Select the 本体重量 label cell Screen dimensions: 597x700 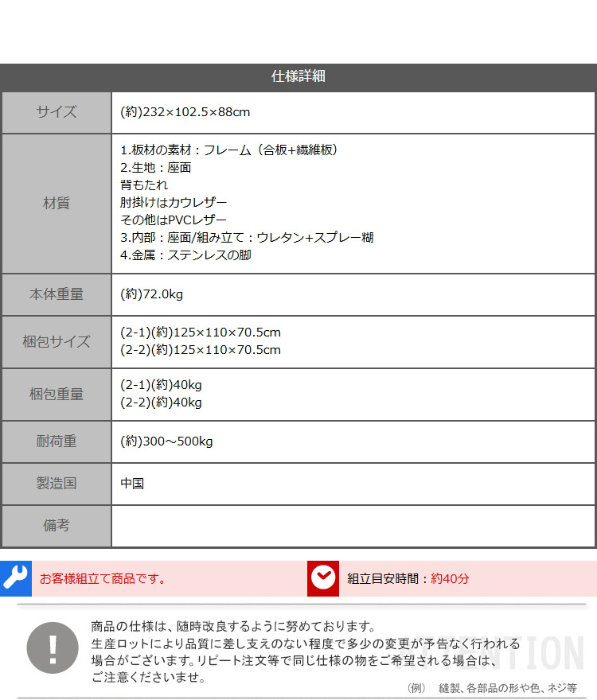(57, 294)
